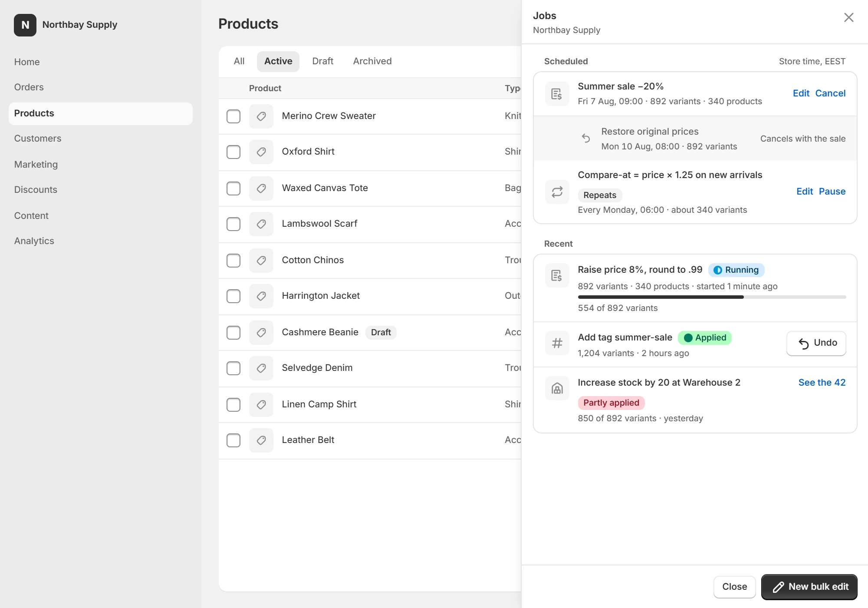868x608 pixels.
Task: Click the tag icon beside Harrington Jacket
Action: click(x=261, y=296)
